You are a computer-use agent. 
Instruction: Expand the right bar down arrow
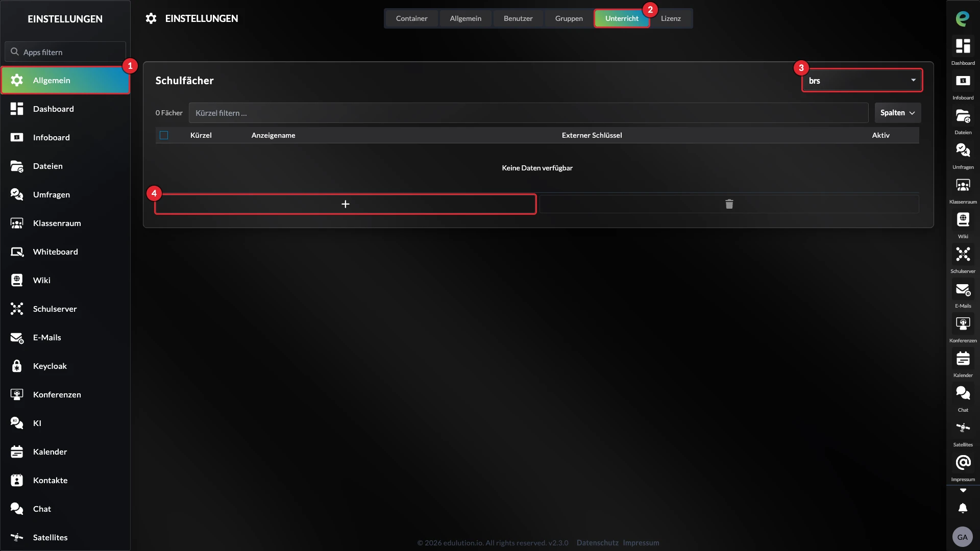[963, 490]
